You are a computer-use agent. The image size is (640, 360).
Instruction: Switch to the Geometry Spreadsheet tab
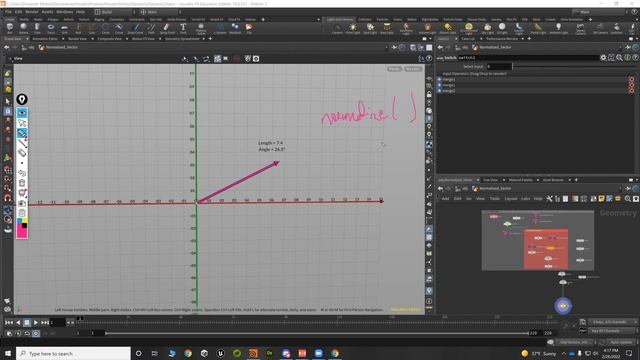pos(182,39)
